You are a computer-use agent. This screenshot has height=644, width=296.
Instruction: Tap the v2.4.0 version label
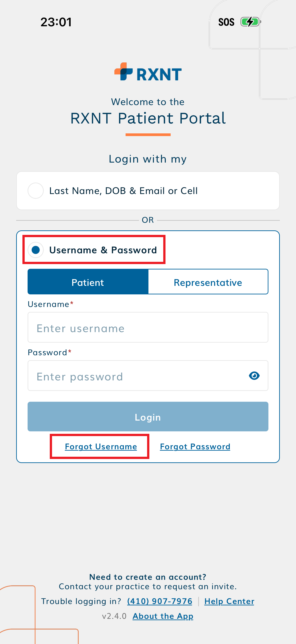click(114, 616)
